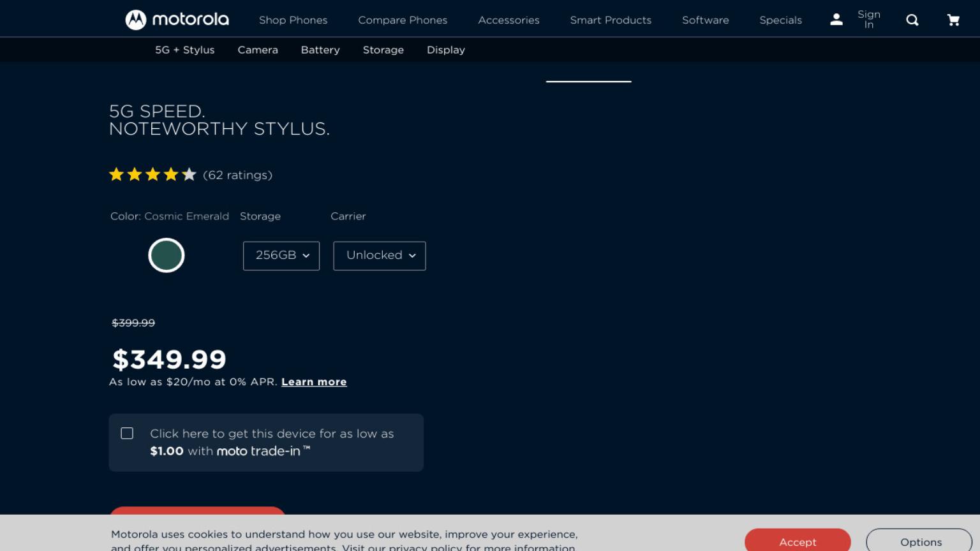Click the Sign In link
The image size is (980, 551).
868,19
